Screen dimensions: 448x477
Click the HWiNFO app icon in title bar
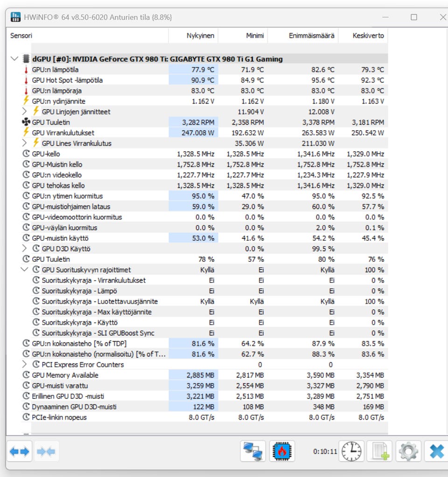pos(15,17)
